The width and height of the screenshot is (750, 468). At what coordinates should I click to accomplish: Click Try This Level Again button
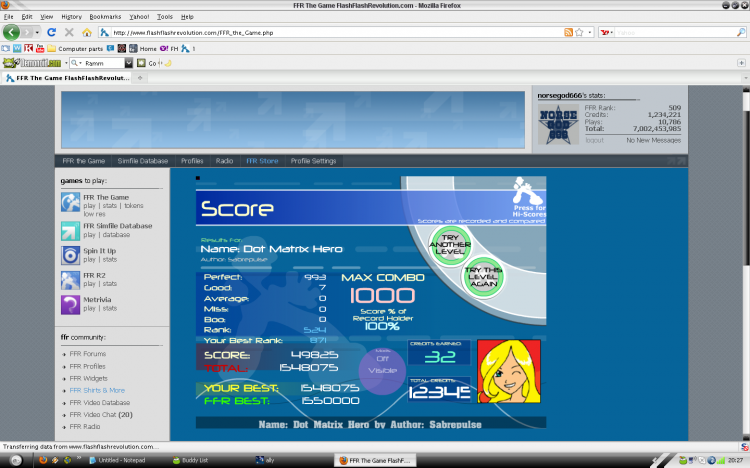[483, 277]
